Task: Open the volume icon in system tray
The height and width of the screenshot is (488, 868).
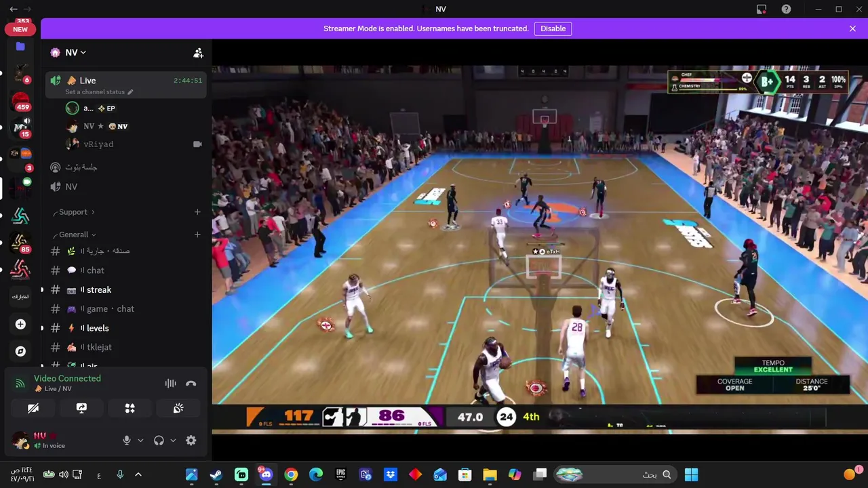Action: pos(63,474)
